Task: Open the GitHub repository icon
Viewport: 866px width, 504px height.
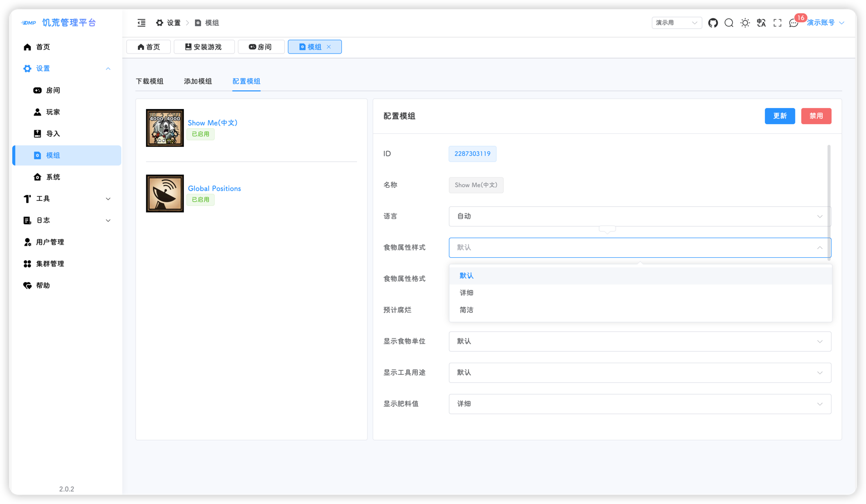Action: coord(712,23)
